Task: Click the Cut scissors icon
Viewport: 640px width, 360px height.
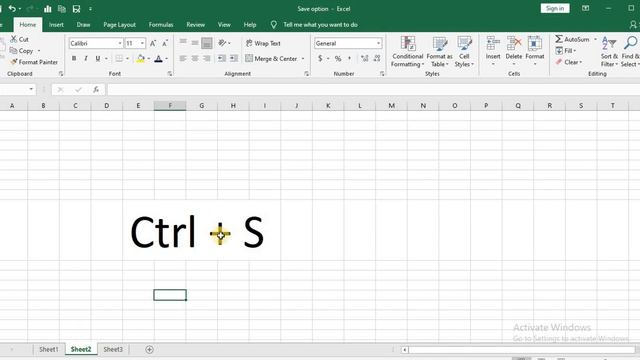Action: click(x=14, y=39)
